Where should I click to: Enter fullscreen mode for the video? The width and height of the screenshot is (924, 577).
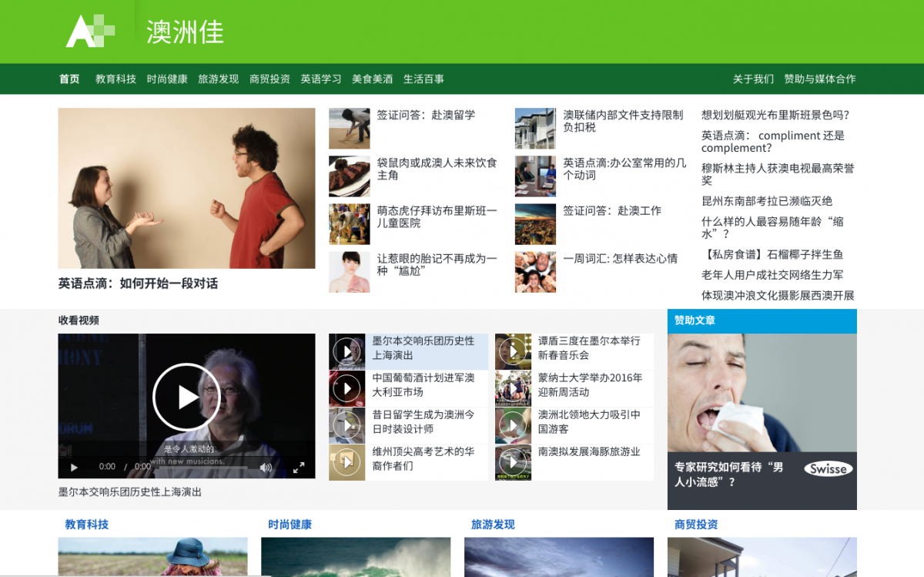[299, 467]
